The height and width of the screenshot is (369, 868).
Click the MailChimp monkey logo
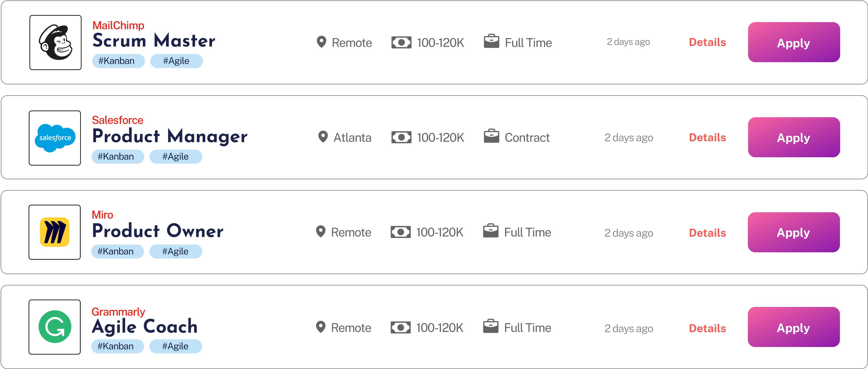[56, 43]
